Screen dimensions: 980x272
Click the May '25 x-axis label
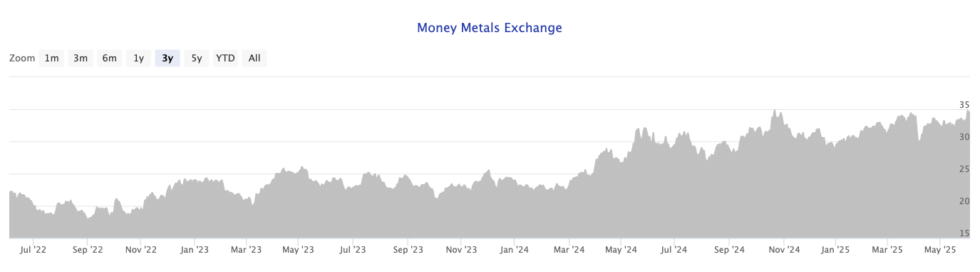point(940,250)
